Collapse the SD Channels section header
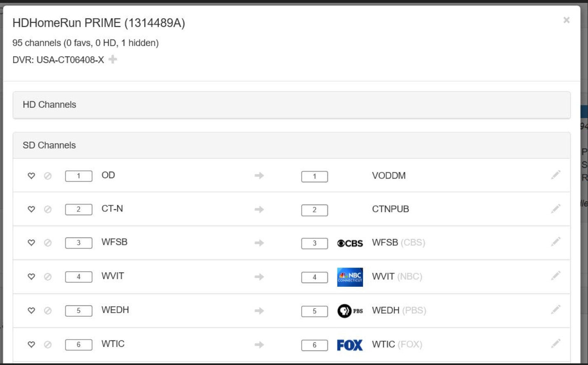Image resolution: width=588 pixels, height=365 pixels. pos(49,146)
